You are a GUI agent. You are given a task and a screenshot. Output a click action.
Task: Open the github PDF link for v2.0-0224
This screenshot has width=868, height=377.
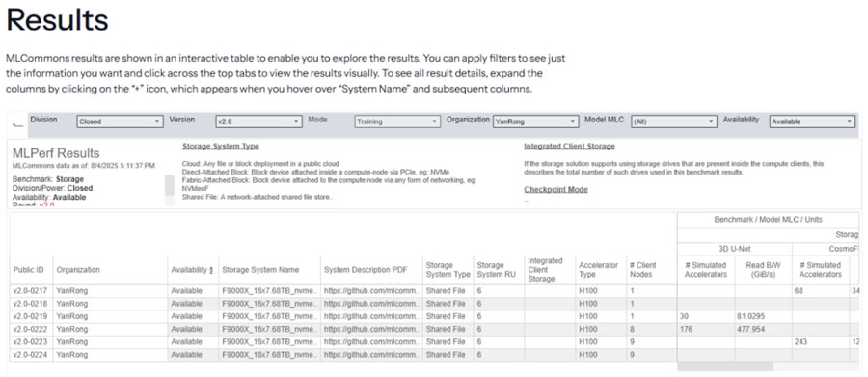click(x=372, y=355)
